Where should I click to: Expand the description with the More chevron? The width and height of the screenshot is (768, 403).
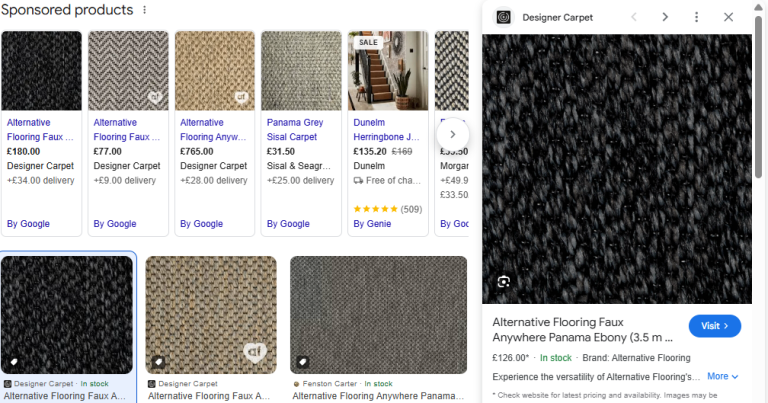click(x=723, y=376)
